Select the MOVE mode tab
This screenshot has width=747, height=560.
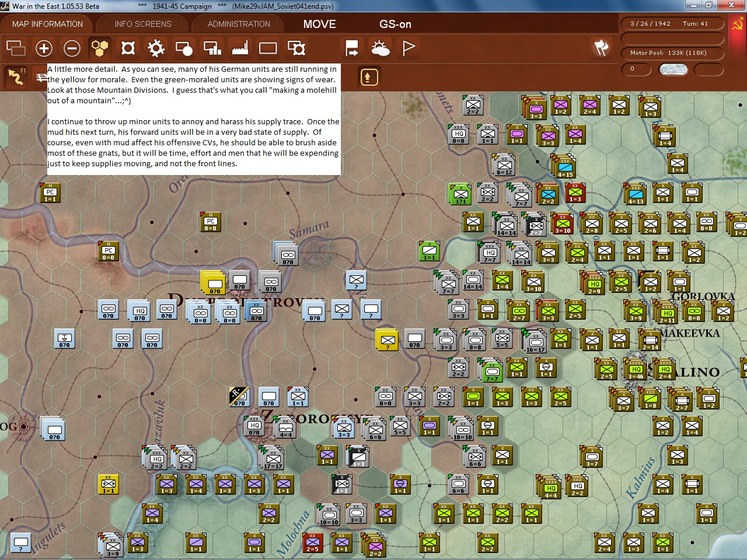point(319,24)
